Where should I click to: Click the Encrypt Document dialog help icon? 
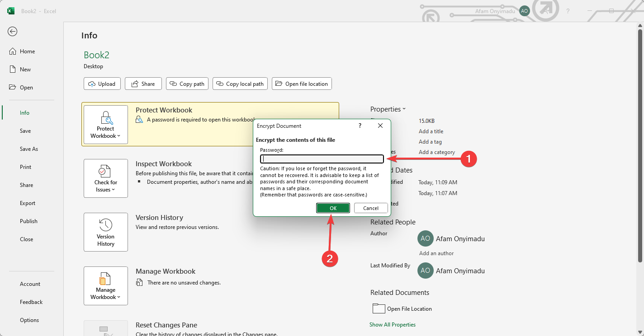[360, 126]
